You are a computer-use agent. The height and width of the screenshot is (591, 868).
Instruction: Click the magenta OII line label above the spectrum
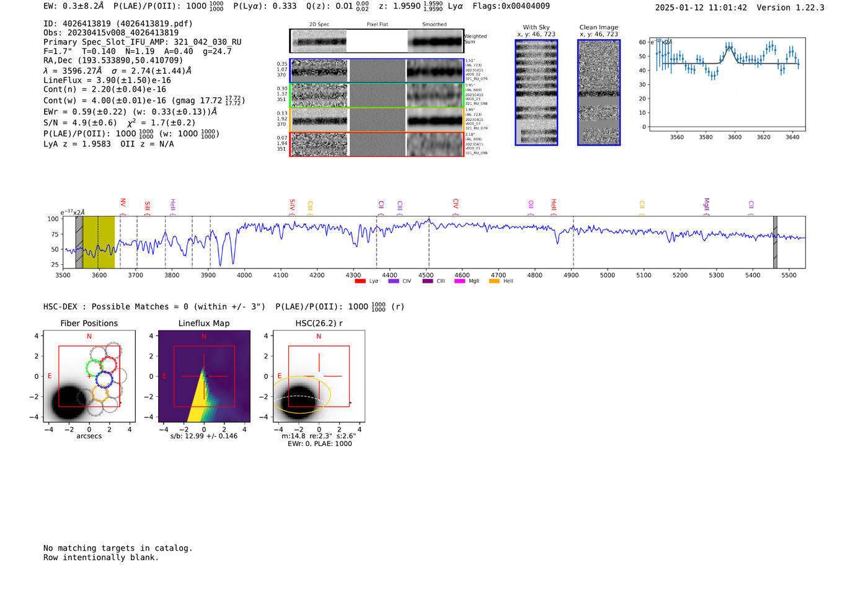point(531,205)
